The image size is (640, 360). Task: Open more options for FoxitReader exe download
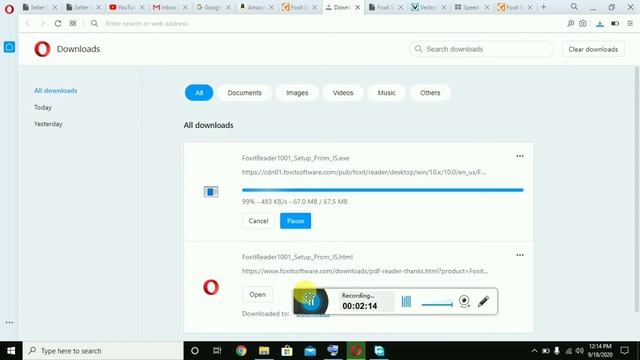click(x=520, y=156)
